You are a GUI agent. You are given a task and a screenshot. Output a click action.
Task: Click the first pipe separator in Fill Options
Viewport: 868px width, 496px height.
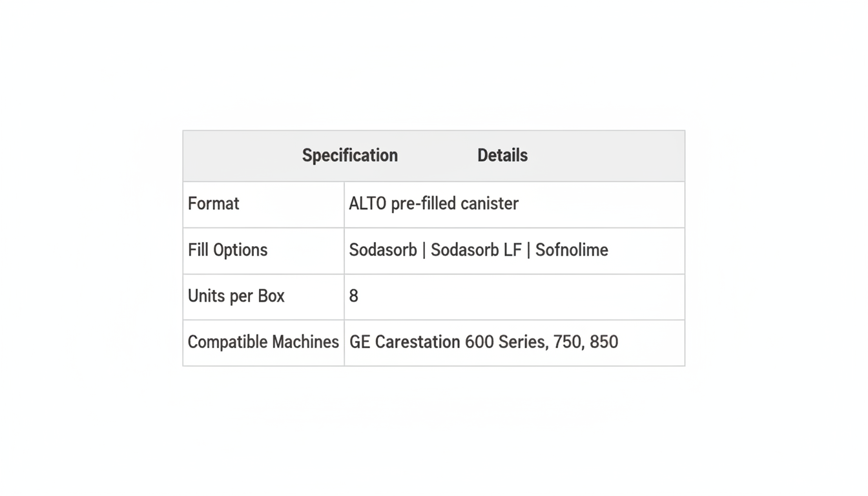coord(424,251)
